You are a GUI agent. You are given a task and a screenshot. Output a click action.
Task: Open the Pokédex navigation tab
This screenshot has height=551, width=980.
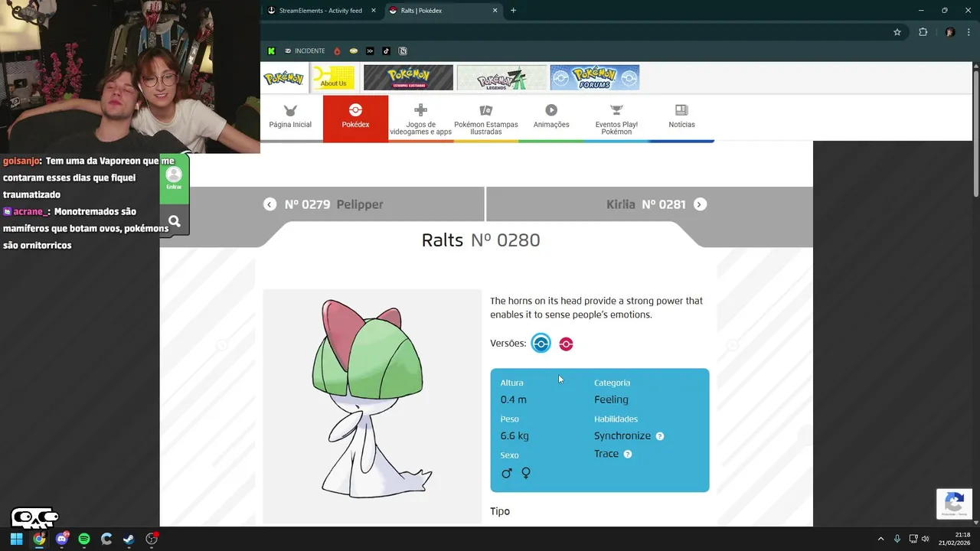coord(355,118)
